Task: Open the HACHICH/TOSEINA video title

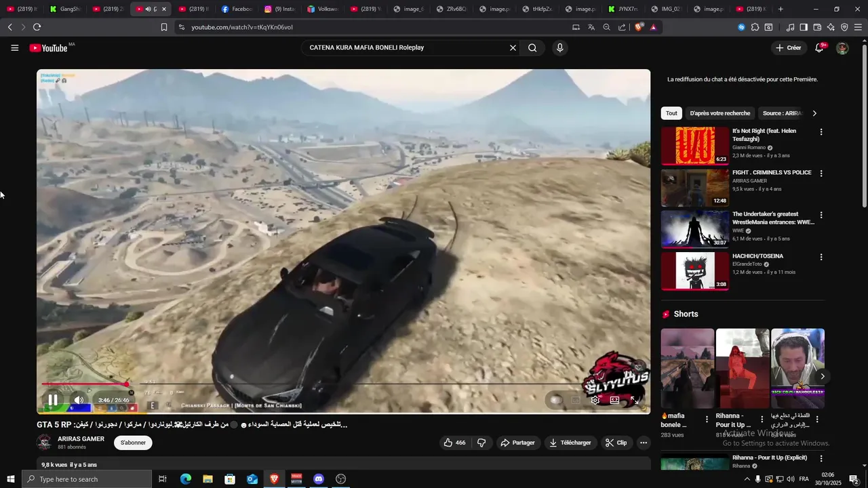Action: [757, 256]
